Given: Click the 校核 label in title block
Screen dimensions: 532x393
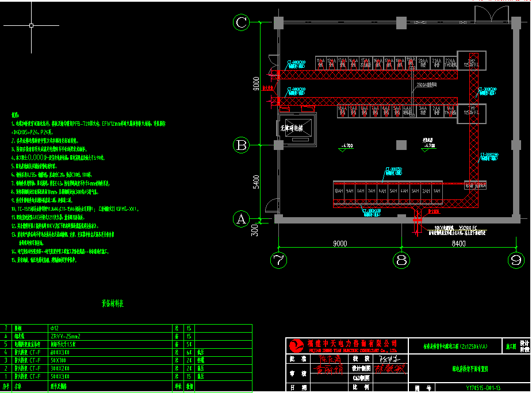Looking at the screenshot, I should click(361, 359).
